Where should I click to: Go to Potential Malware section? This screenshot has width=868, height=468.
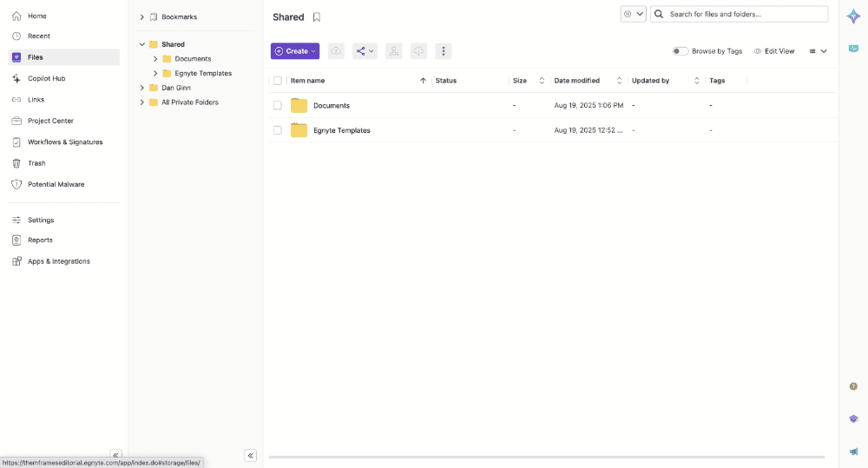click(56, 184)
